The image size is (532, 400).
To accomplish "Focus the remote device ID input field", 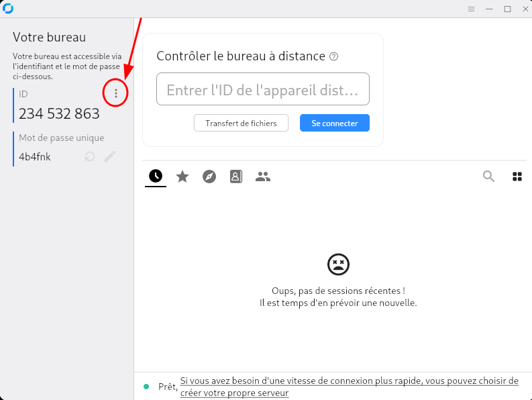I will click(x=262, y=89).
